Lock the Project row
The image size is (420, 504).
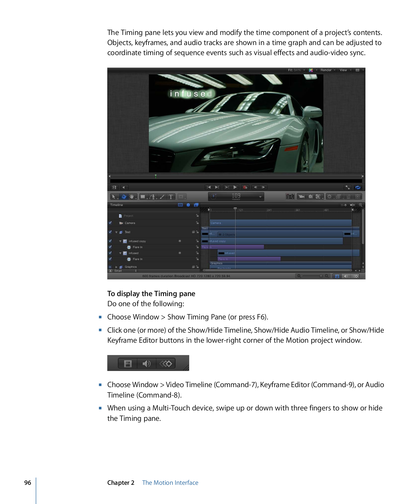pyautogui.click(x=197, y=216)
